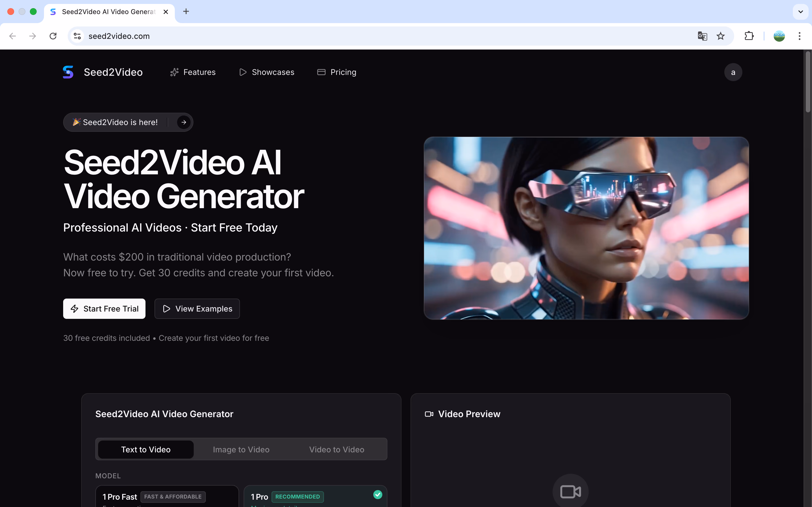
Task: Switch to the Image to Video tab
Action: (241, 449)
